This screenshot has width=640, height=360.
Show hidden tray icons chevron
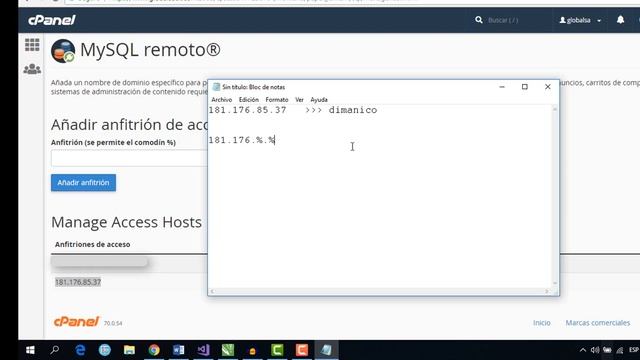[x=583, y=350]
